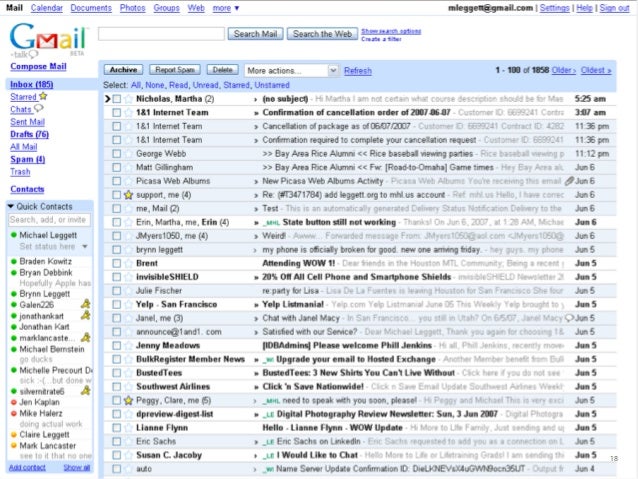Click arrow indicator on Southwest Airlines email

(x=256, y=387)
